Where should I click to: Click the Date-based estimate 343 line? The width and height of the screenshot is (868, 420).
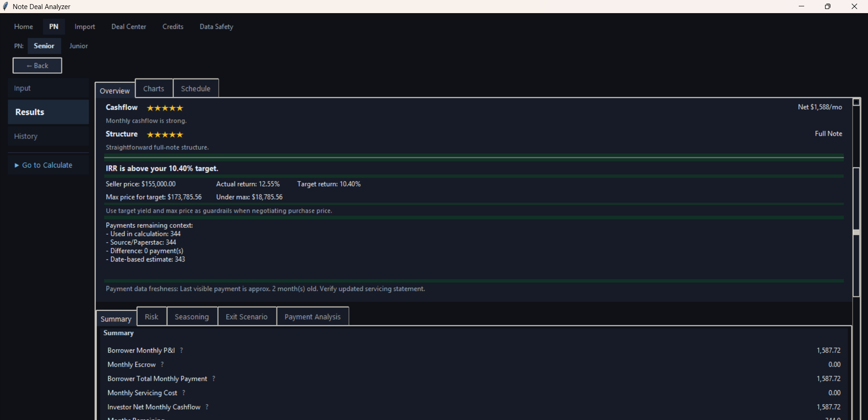coord(146,259)
